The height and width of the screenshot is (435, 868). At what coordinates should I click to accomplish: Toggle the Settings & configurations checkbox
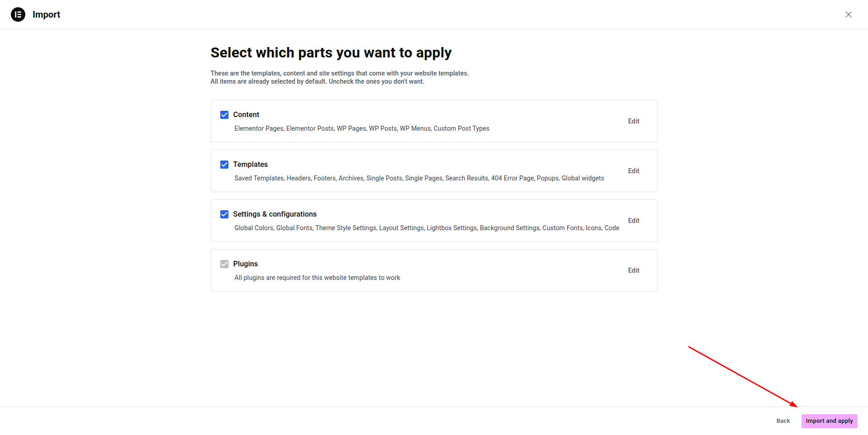tap(224, 214)
